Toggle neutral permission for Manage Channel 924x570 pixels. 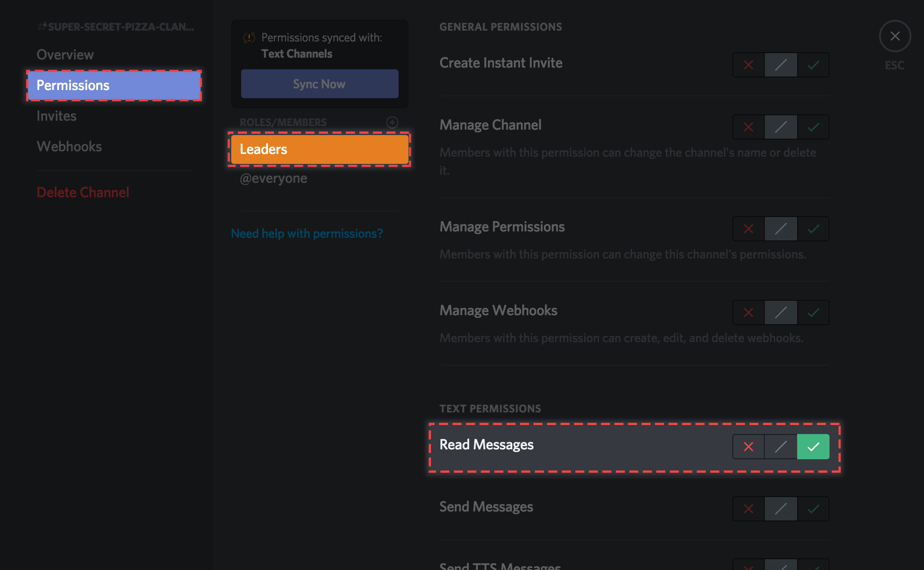(x=782, y=126)
